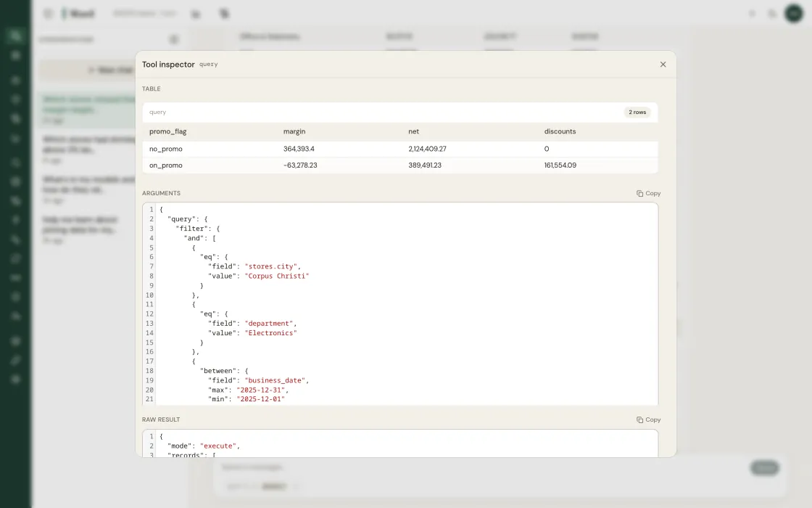The image size is (812, 508).
Task: Click the promo_flag column header
Action: [x=167, y=131]
